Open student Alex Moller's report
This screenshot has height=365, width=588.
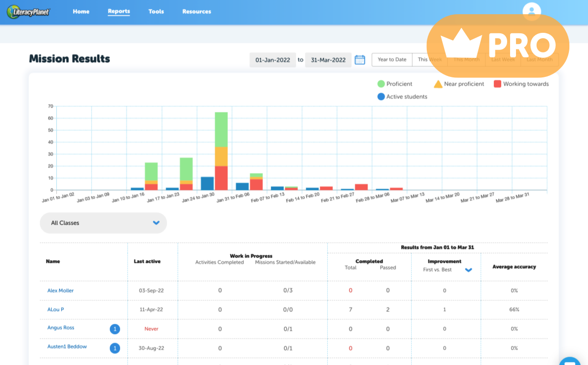pyautogui.click(x=60, y=291)
